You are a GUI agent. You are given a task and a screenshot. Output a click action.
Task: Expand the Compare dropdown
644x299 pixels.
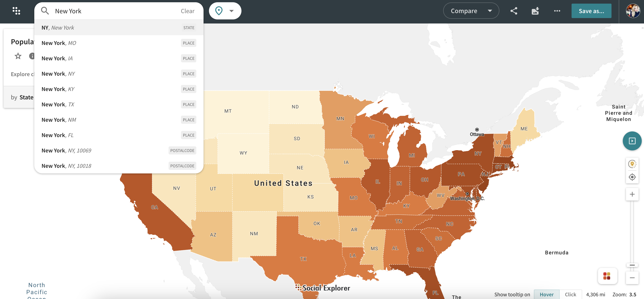(x=471, y=11)
